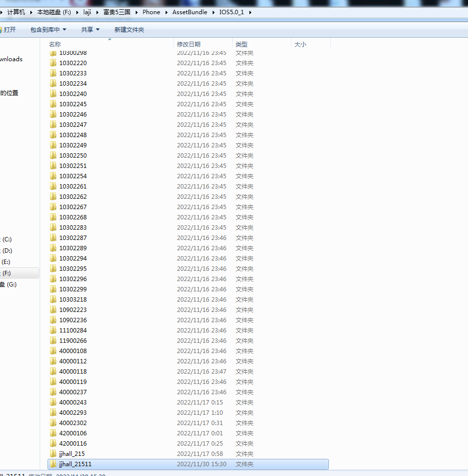
Task: Select the folder icon for 42000116
Action: (x=53, y=443)
